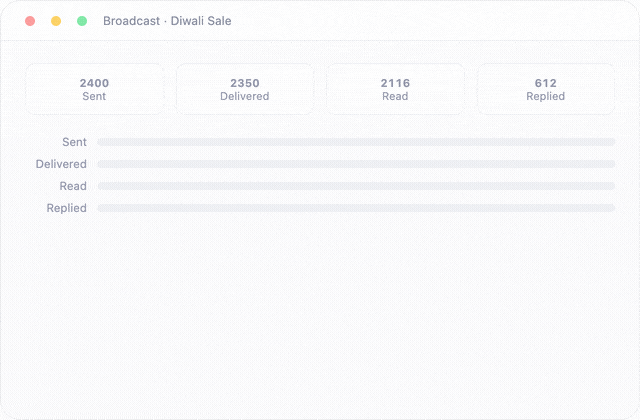Click the Delivered progress bar track
The height and width of the screenshot is (420, 640).
(356, 164)
